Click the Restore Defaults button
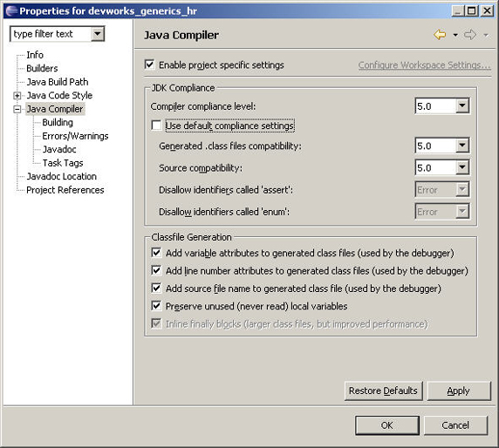 tap(383, 390)
